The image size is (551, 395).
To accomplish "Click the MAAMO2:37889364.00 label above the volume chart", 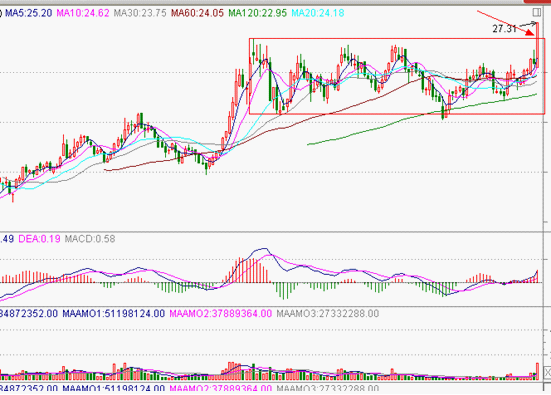I will 221,313.
